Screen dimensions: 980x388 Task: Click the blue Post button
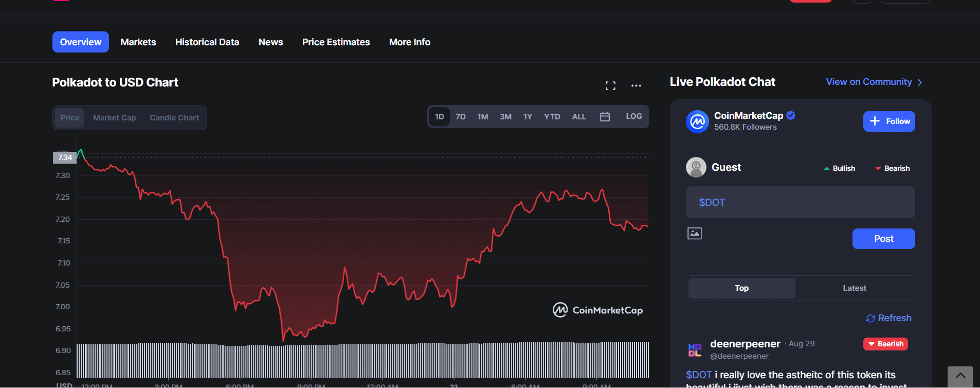883,239
